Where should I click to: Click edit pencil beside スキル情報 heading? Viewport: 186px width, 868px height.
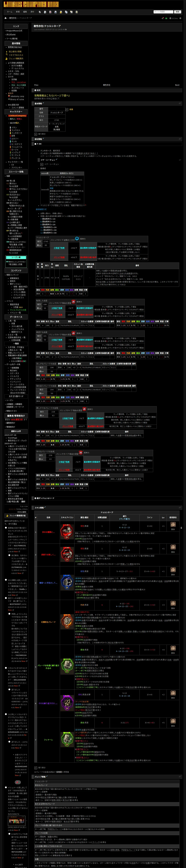tap(45, 507)
